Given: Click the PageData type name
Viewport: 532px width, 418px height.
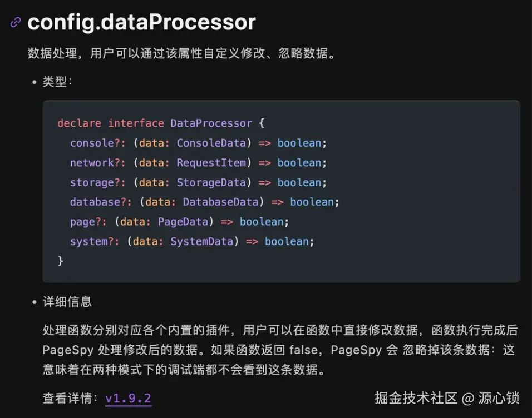Looking at the screenshot, I should (x=183, y=222).
